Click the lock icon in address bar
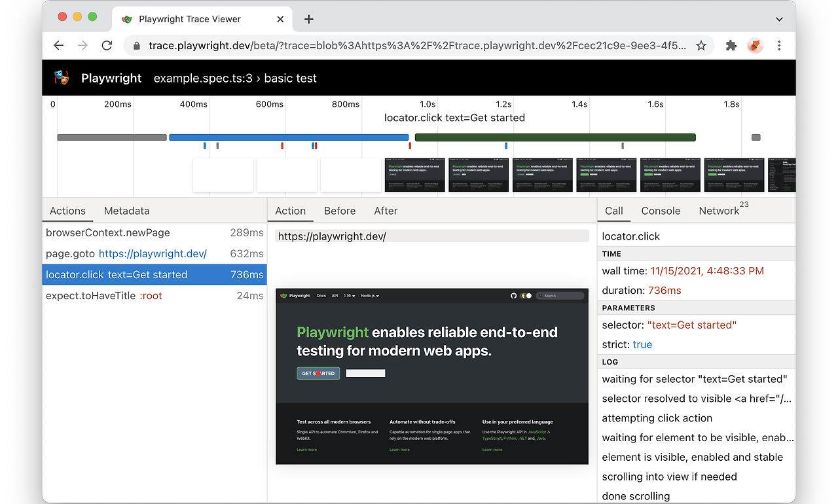838x504 pixels. [137, 46]
